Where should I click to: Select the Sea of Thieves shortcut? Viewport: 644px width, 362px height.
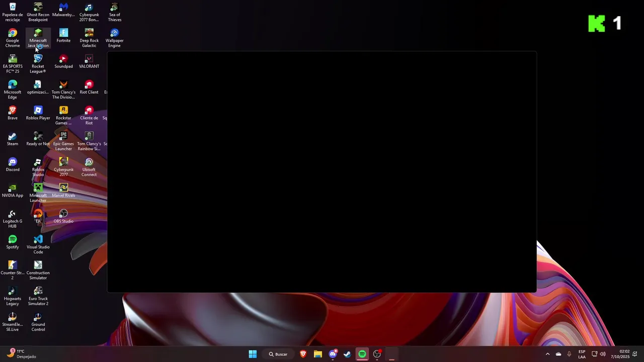click(114, 12)
